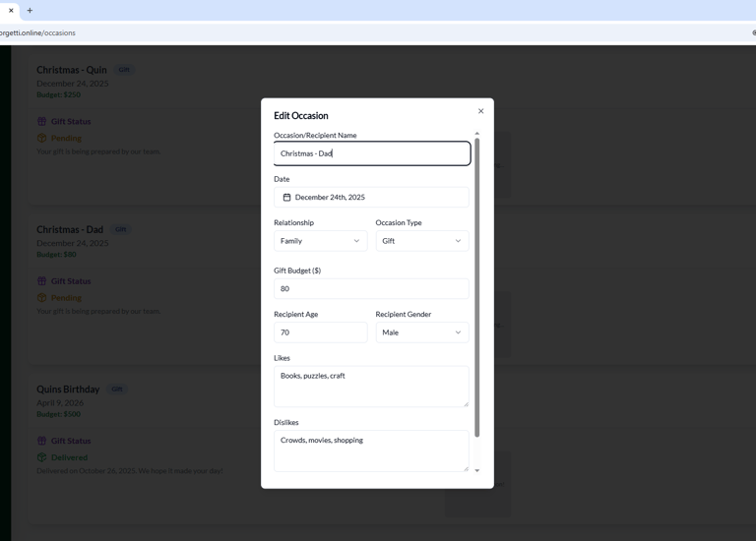Click the dialog vertical scrollbar thumb
Screen dimensions: 756x541
[x=477, y=287]
